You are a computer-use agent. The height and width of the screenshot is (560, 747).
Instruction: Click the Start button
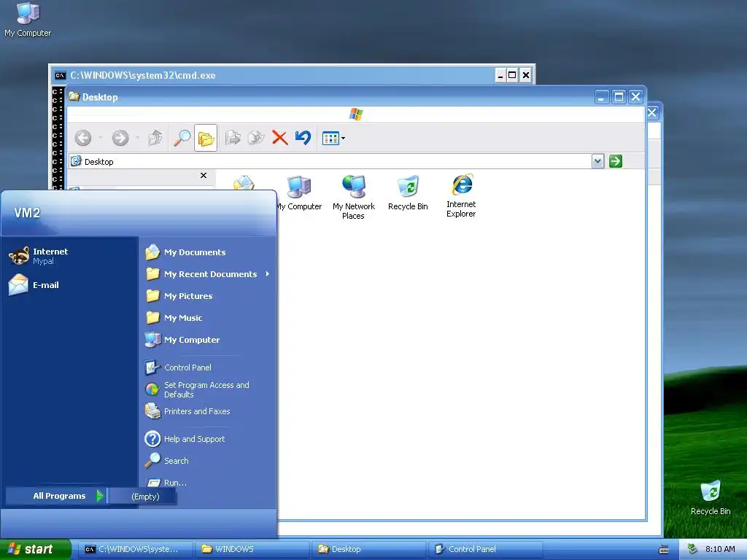tap(35, 549)
